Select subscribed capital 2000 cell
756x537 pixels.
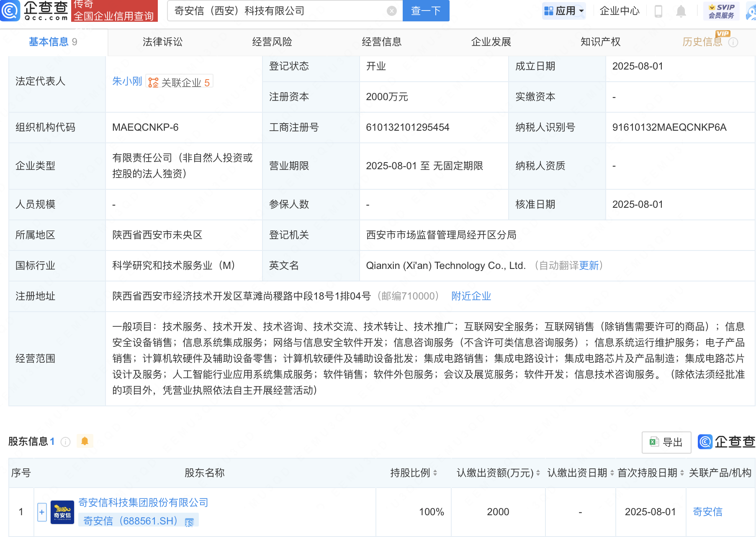coord(498,512)
